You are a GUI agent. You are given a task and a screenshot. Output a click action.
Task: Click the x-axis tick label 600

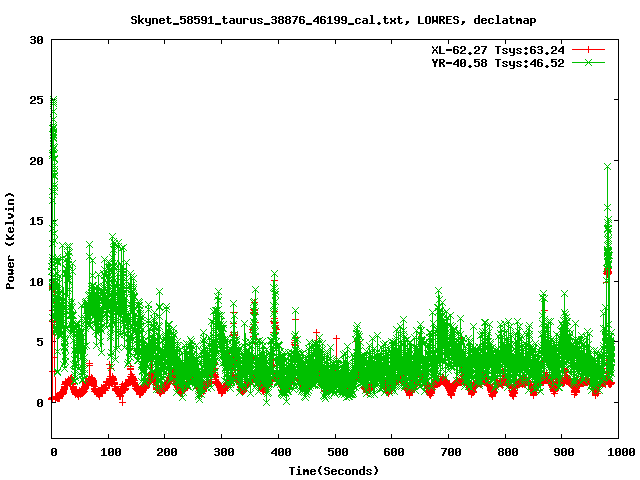point(394,452)
